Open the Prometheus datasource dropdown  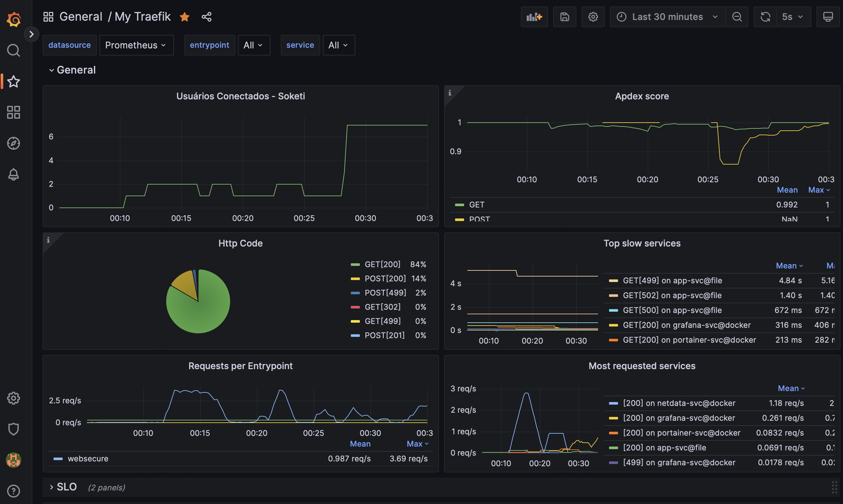click(x=136, y=45)
